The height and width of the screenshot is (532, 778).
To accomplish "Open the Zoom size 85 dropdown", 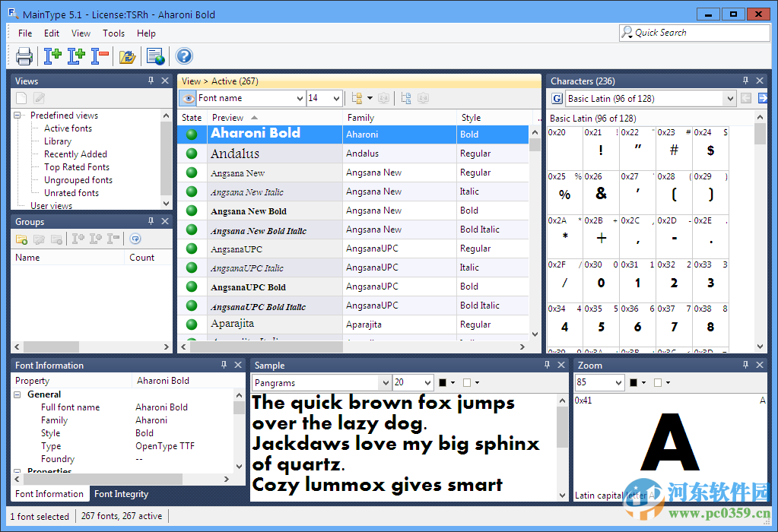I will [x=618, y=383].
